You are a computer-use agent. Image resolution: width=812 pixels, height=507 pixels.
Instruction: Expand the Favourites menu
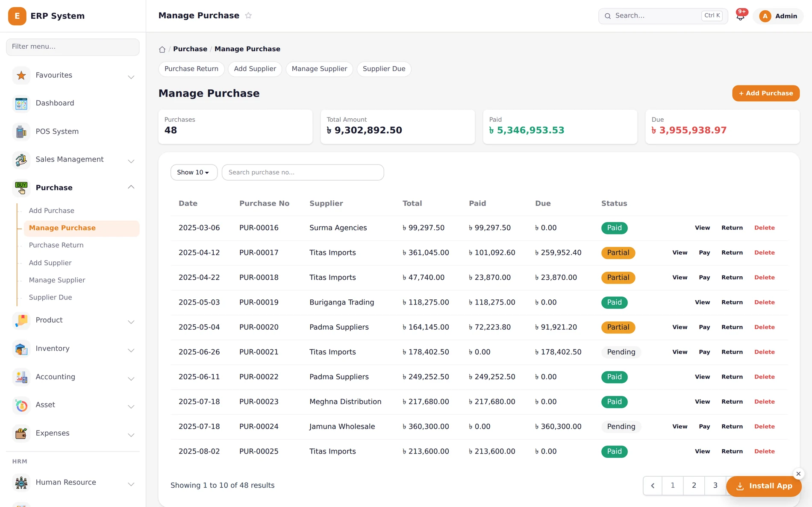[x=131, y=77]
